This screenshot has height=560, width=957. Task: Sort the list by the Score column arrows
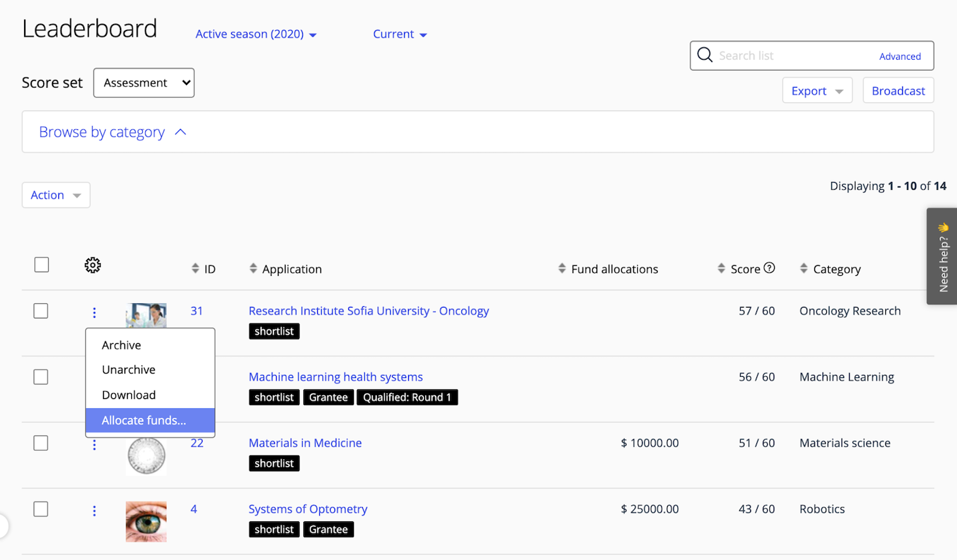coord(720,268)
